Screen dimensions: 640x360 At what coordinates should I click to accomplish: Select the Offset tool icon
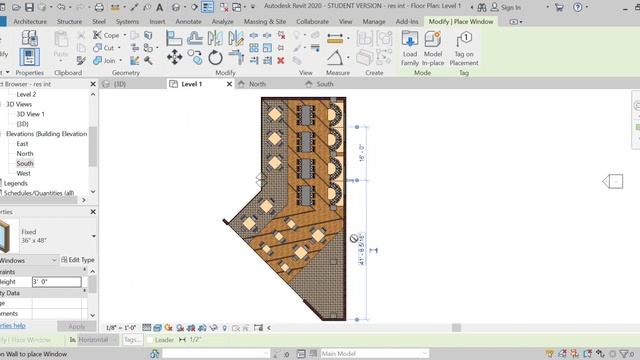coord(195,38)
